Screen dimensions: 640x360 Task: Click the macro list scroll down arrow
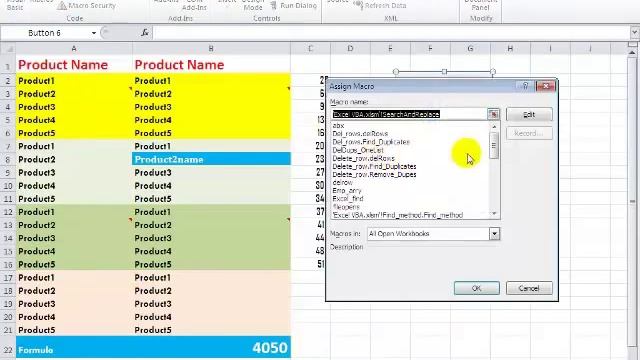(494, 213)
